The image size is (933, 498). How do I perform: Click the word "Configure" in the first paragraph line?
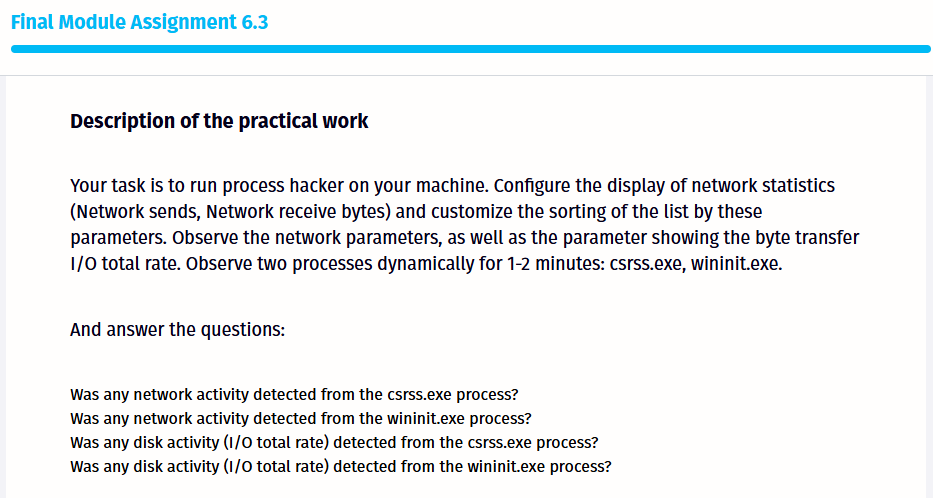pos(531,187)
